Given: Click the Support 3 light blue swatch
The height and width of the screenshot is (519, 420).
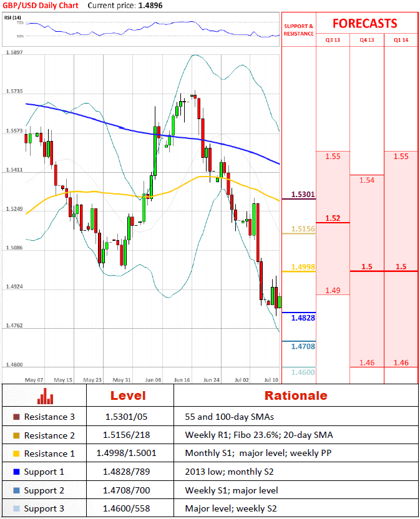Looking at the screenshot, I should tap(16, 508).
